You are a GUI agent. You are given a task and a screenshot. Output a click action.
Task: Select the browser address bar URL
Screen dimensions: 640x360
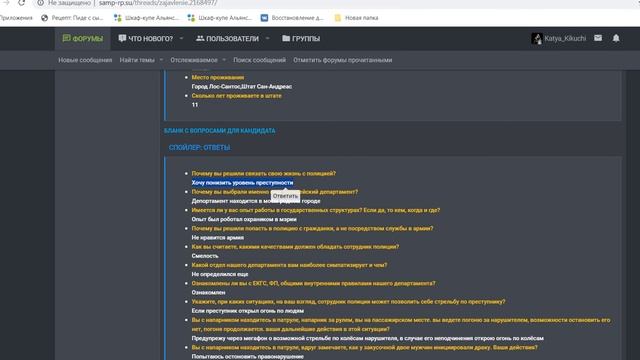tap(158, 3)
